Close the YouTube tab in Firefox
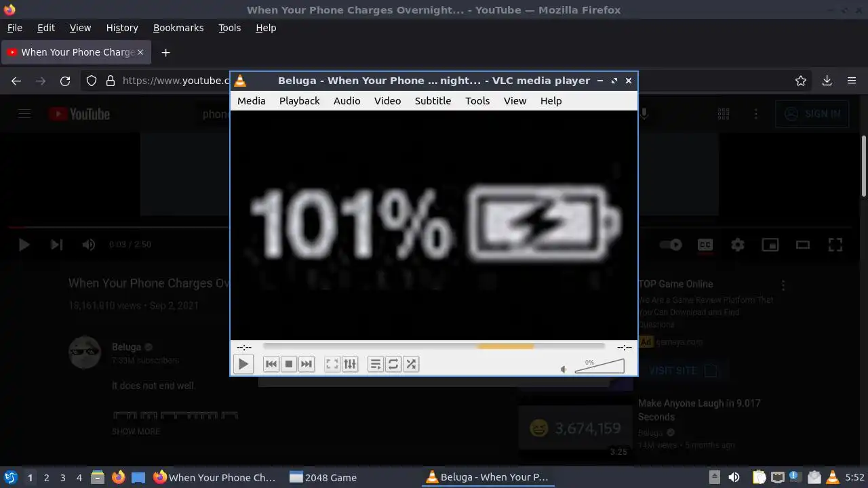868x488 pixels. (x=140, y=52)
